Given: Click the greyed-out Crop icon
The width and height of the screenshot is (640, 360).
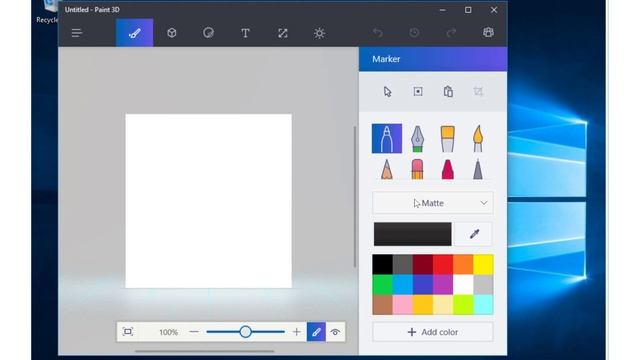Looking at the screenshot, I should click(x=478, y=91).
